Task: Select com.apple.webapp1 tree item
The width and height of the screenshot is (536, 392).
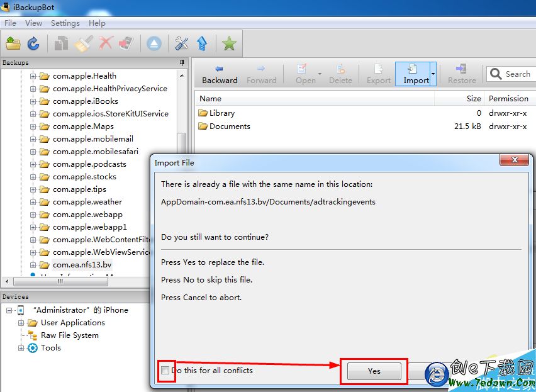Action: [x=89, y=227]
